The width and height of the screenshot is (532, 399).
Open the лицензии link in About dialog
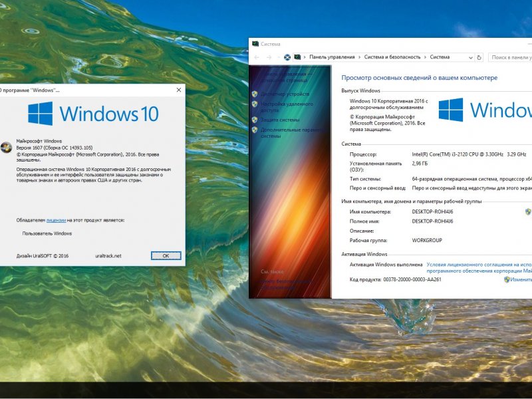click(56, 220)
